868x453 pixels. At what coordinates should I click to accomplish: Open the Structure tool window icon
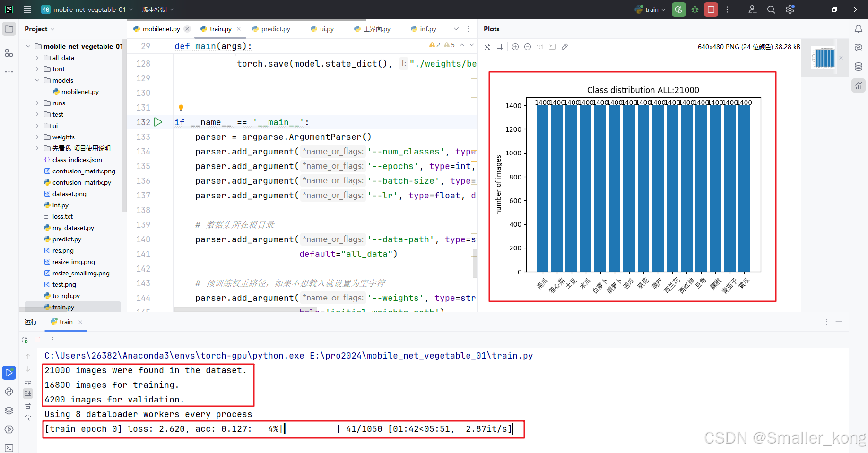(x=9, y=53)
